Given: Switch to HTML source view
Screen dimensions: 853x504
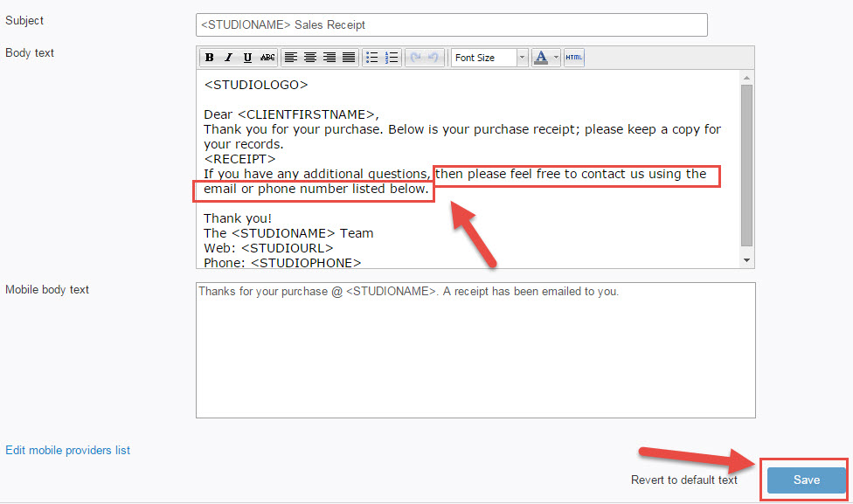Looking at the screenshot, I should (x=573, y=58).
